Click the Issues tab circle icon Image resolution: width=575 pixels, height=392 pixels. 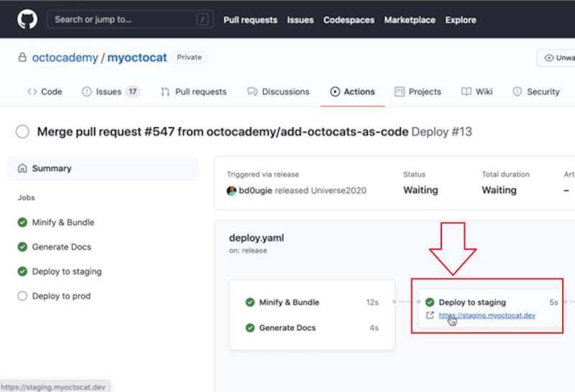[x=86, y=92]
